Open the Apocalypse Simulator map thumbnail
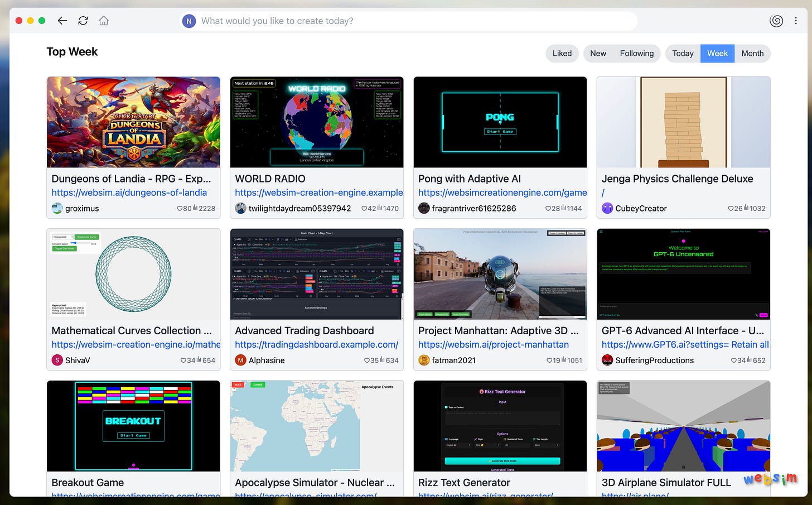Screen dimensions: 812x505 click(317, 426)
